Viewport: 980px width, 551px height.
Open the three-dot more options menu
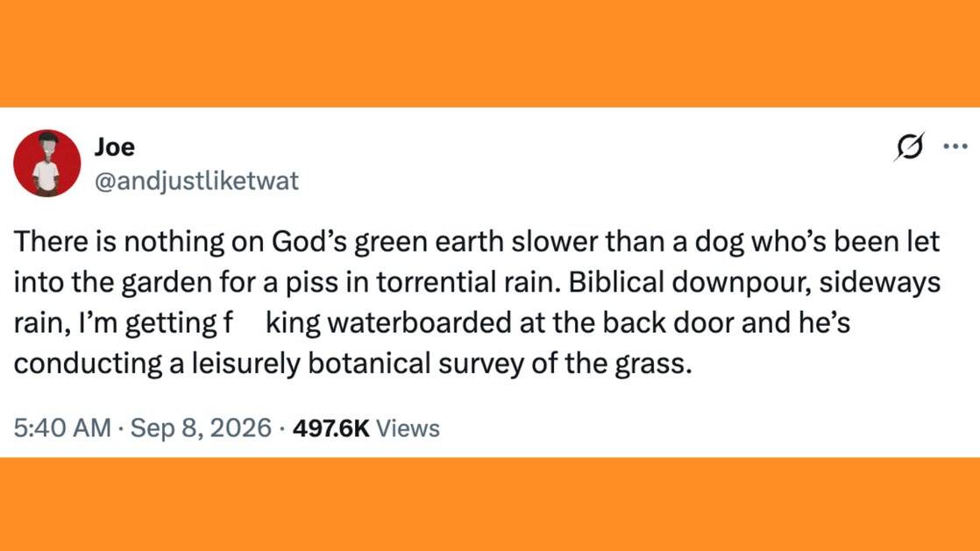pyautogui.click(x=955, y=147)
